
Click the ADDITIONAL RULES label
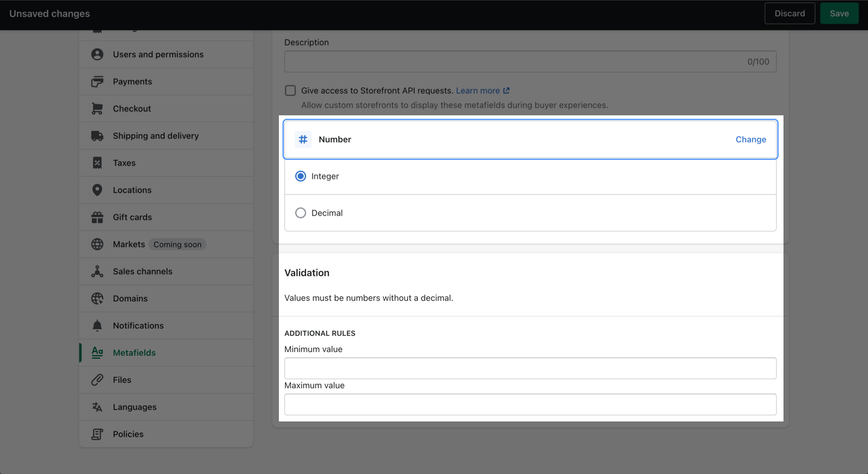pos(320,333)
